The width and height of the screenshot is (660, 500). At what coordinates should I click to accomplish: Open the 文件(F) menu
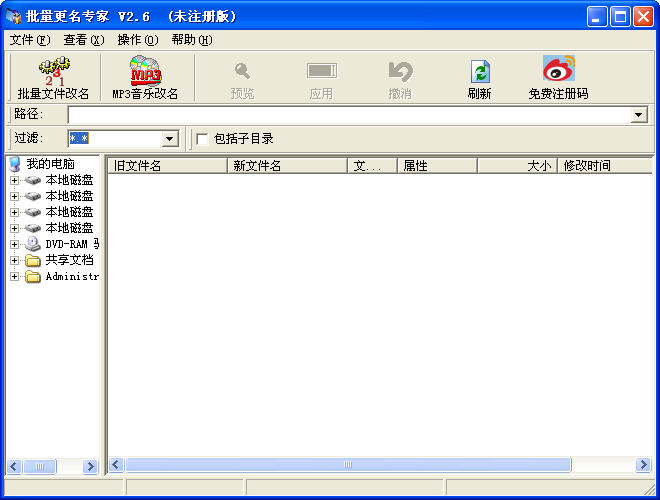(x=30, y=40)
